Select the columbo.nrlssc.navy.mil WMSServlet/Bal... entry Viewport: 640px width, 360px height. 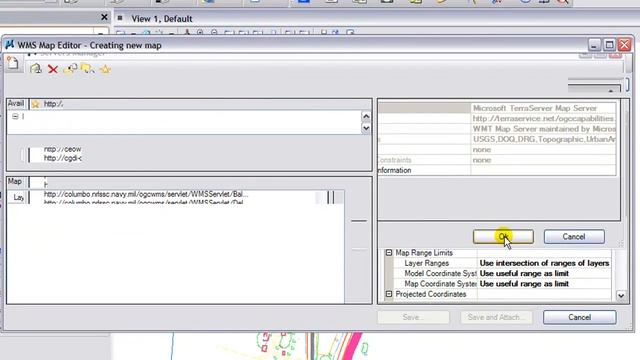[x=146, y=194]
